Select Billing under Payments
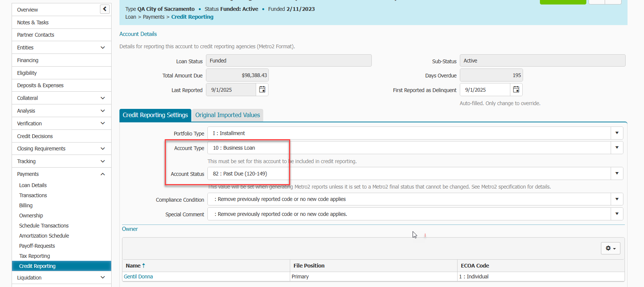 (x=26, y=205)
